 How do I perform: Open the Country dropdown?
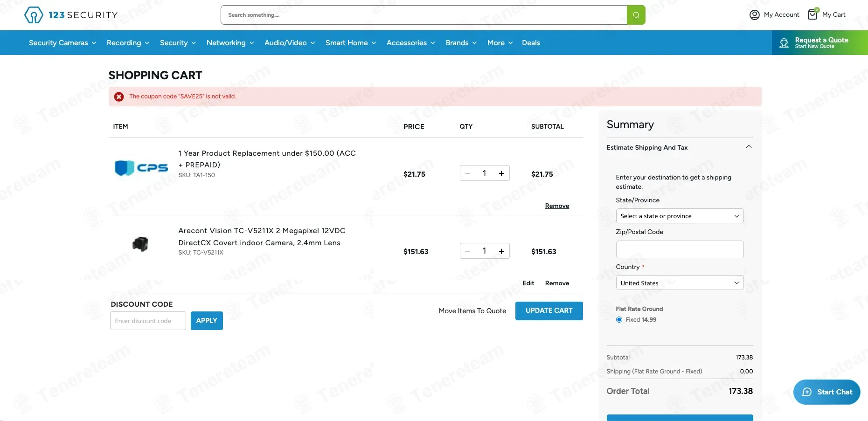tap(680, 283)
